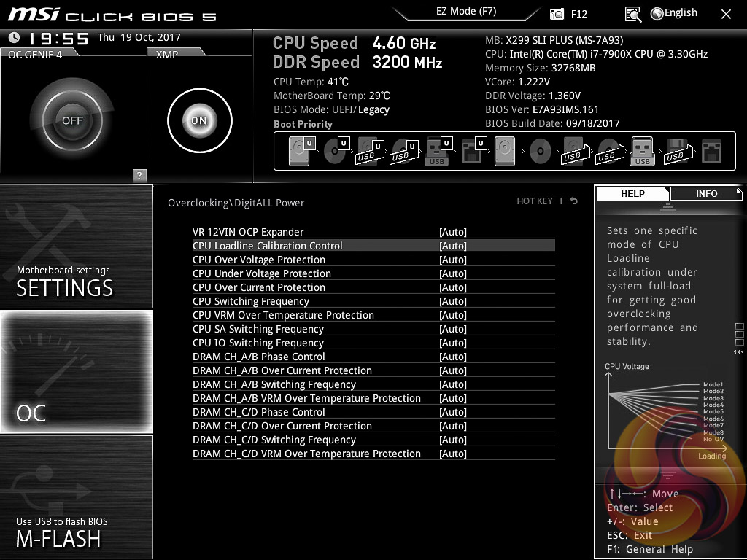Open the search magnifier icon
747x560 pixels.
633,15
